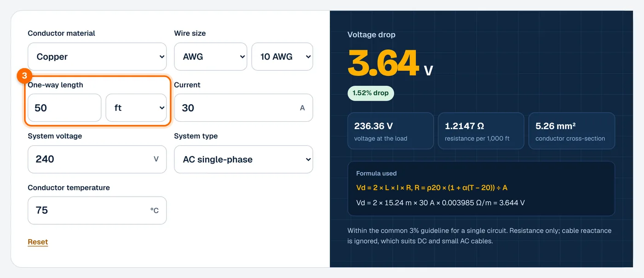Open the System type dropdown showing AC single-phase
Image resolution: width=644 pixels, height=278 pixels.
tap(243, 159)
